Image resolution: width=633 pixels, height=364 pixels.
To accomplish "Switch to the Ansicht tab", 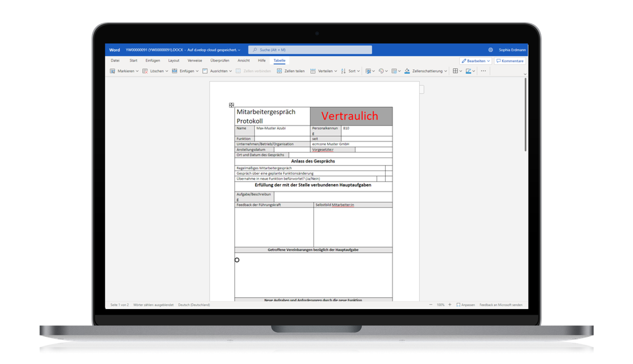I will coord(244,61).
